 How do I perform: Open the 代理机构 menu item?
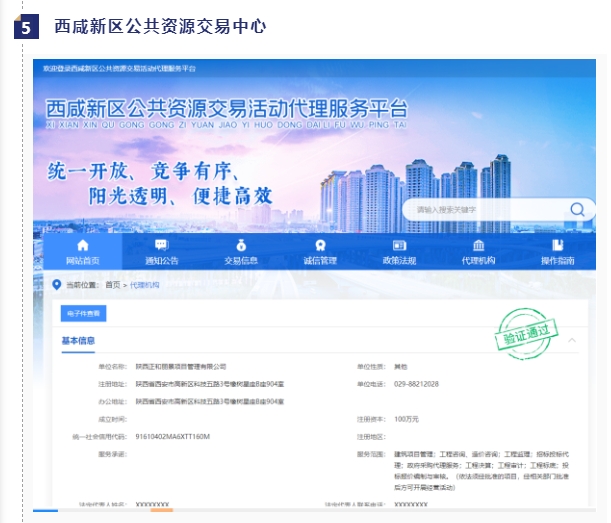pyautogui.click(x=478, y=251)
